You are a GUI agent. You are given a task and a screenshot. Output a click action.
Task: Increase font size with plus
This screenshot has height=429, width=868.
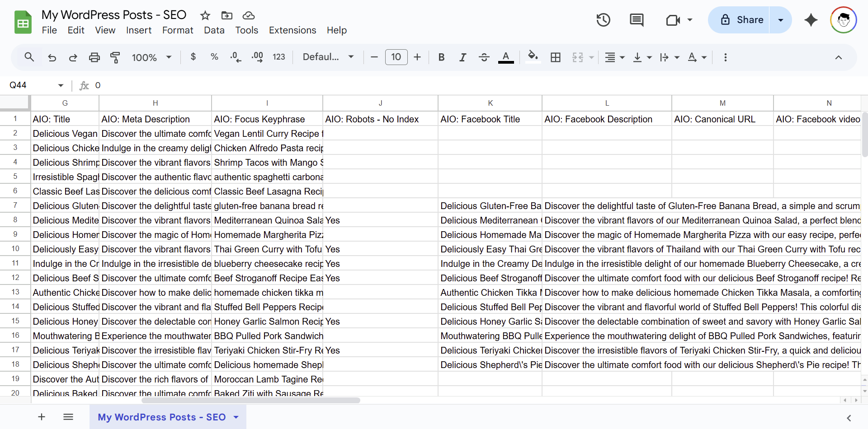click(417, 57)
